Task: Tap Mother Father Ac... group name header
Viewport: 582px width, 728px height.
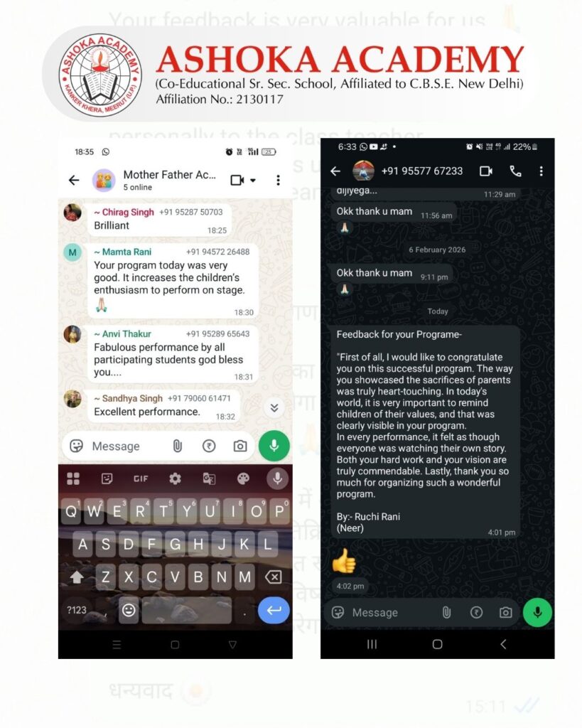Action: (x=169, y=175)
